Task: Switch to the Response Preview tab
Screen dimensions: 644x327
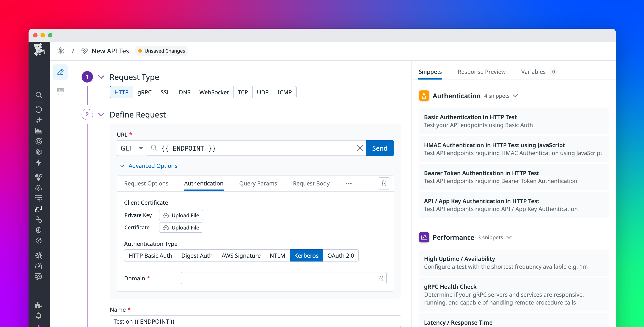Action: coord(481,72)
